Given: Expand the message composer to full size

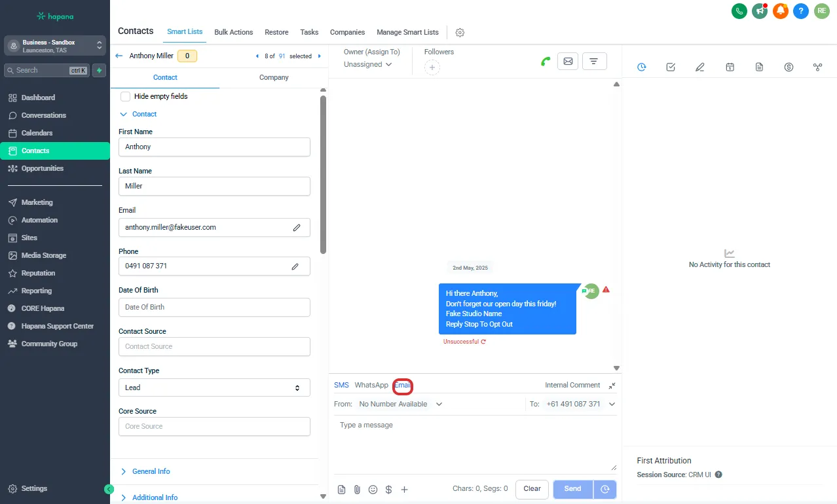Looking at the screenshot, I should (612, 386).
